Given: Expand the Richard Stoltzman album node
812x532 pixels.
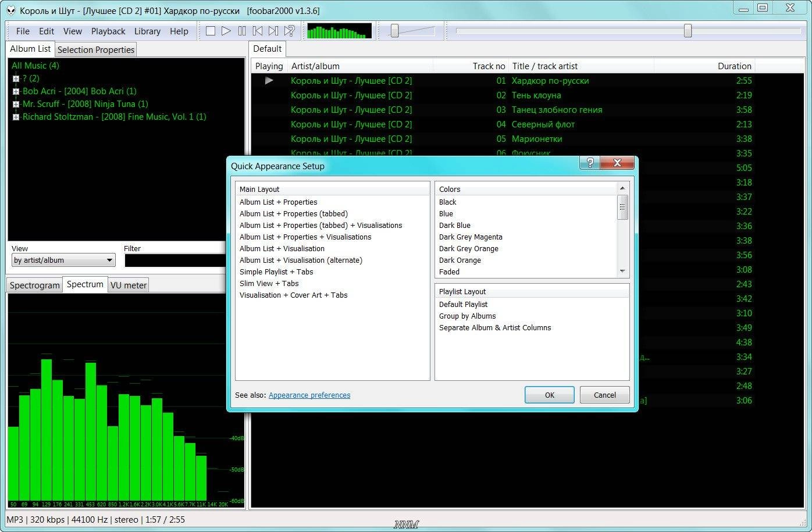Looking at the screenshot, I should (x=16, y=117).
